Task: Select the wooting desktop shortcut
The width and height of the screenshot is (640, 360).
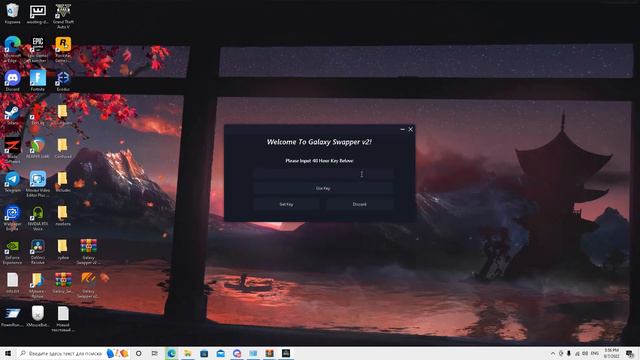Action: pyautogui.click(x=38, y=13)
